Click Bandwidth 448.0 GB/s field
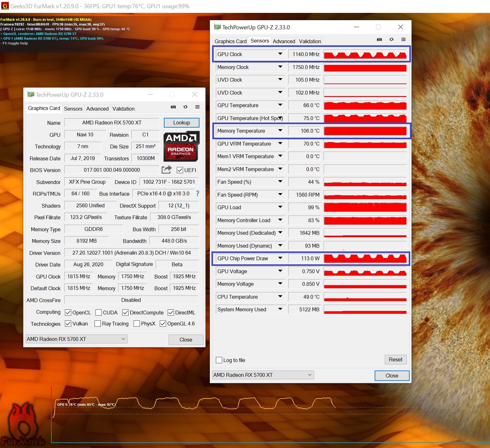Screen dimensions: 490x448 tap(174, 241)
